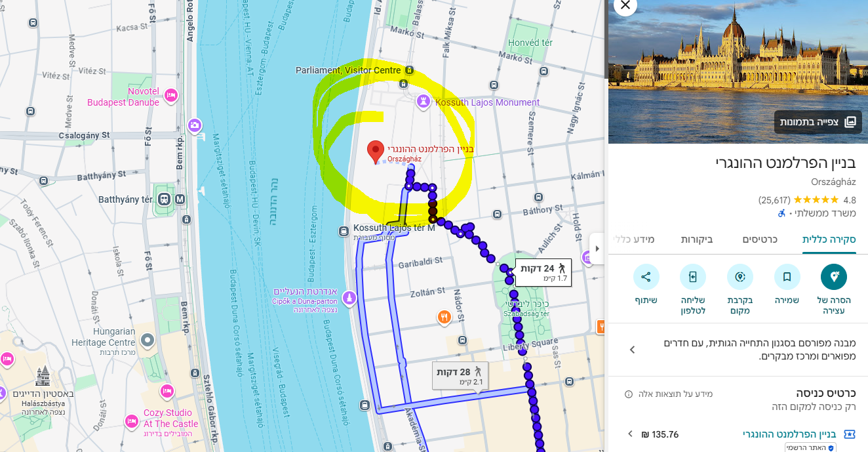This screenshot has height=452, width=868.
Task: Open the ביקורות reviews tab
Action: click(697, 239)
